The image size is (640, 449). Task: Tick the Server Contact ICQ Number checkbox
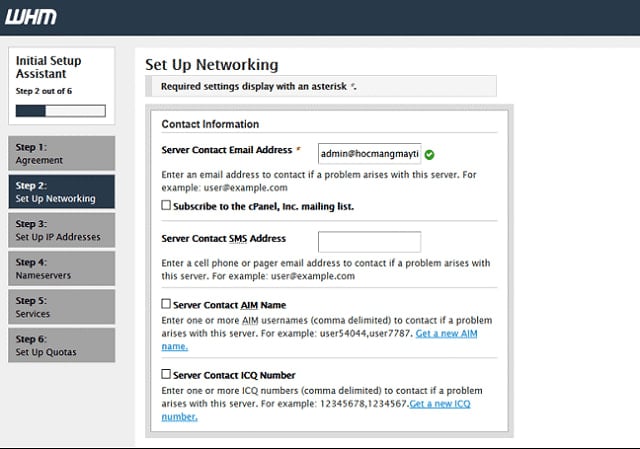166,375
